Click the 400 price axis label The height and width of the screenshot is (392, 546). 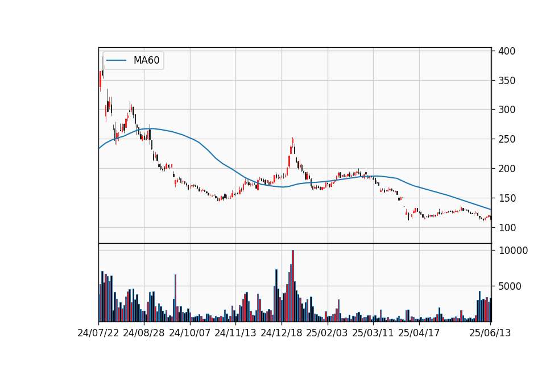pos(507,51)
